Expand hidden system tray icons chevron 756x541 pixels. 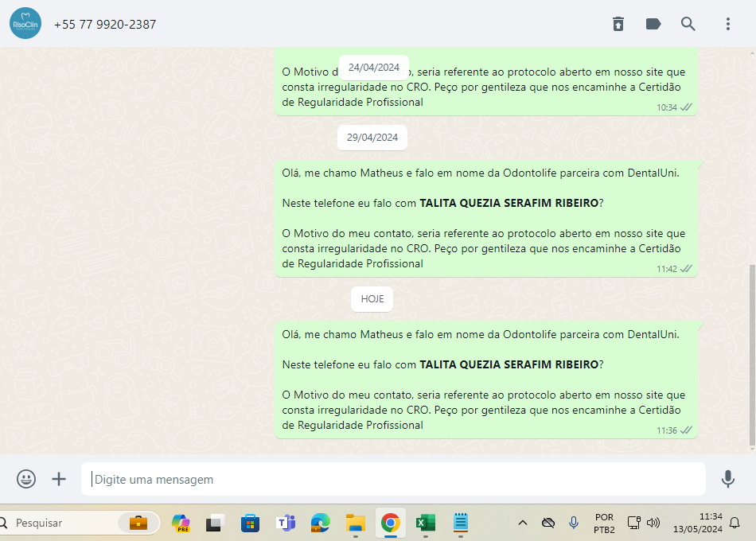523,523
